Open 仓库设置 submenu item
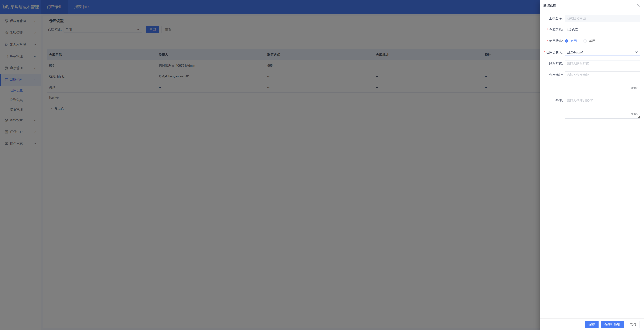Viewport: 644px width, 330px height. tap(16, 90)
